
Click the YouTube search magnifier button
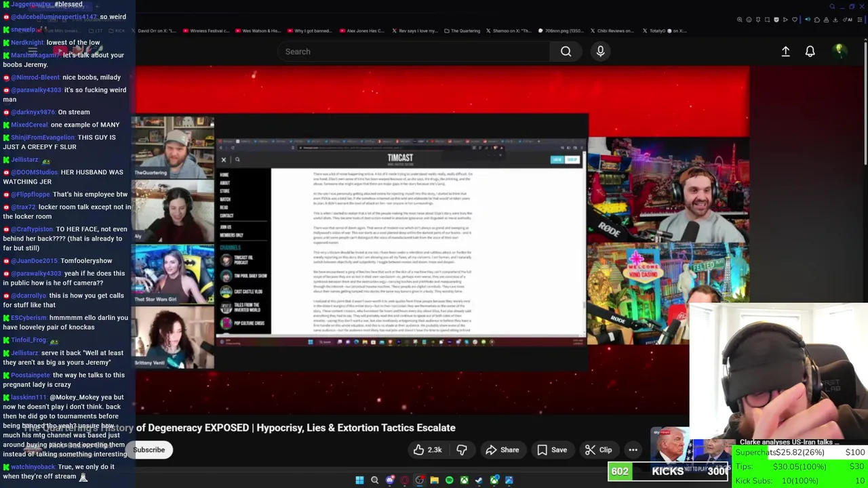pos(566,52)
